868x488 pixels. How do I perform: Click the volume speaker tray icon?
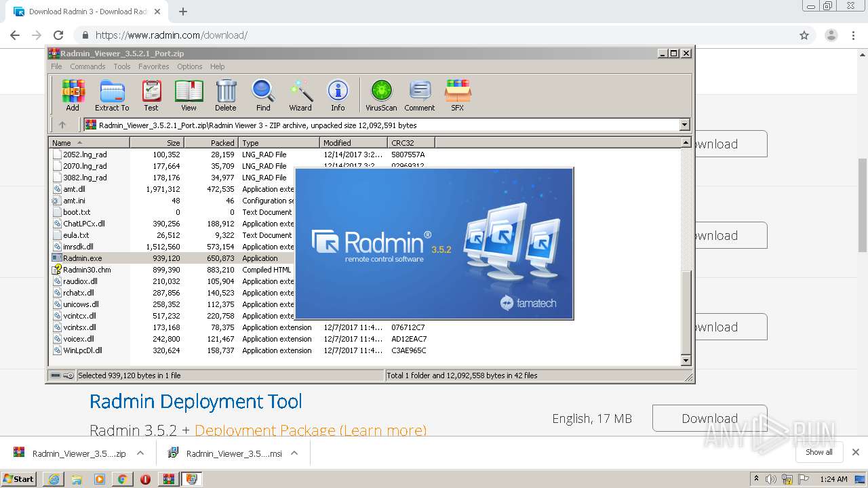(772, 479)
